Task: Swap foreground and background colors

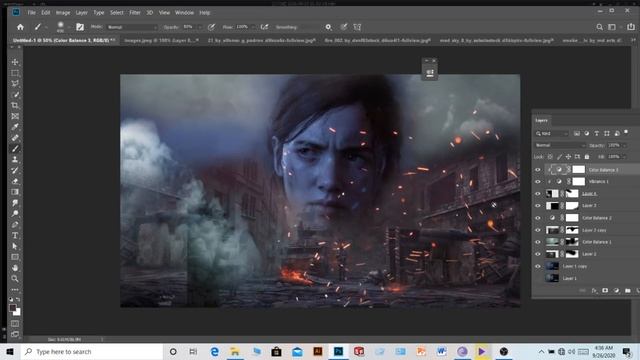Action: 18,300
